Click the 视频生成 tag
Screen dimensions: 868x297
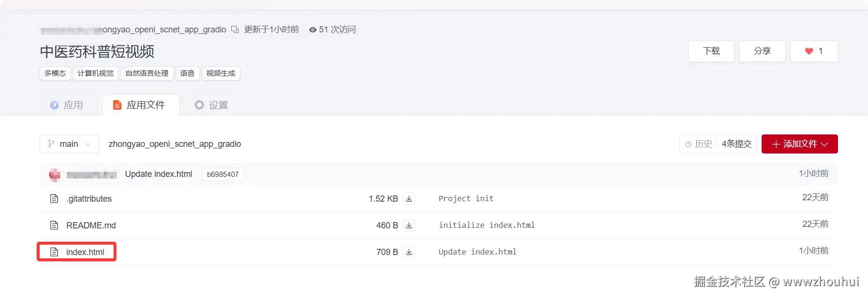(x=220, y=73)
